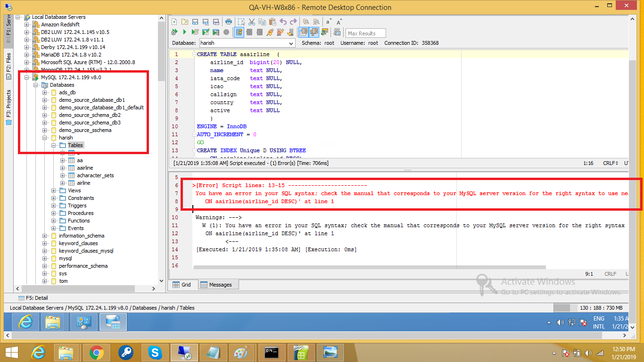Save the script with the first floppy icon
This screenshot has width=644, height=362.
[x=195, y=22]
